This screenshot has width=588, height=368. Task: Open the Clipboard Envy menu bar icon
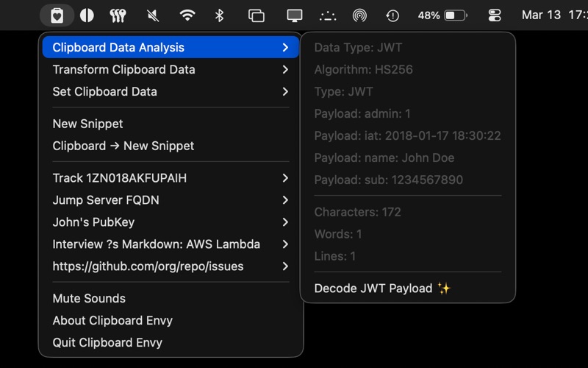(57, 15)
